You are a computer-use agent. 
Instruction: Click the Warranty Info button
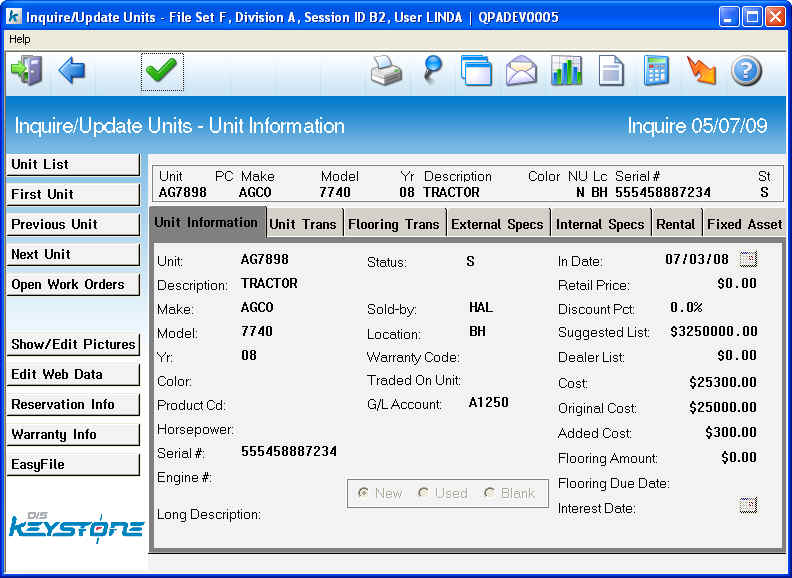pos(73,435)
